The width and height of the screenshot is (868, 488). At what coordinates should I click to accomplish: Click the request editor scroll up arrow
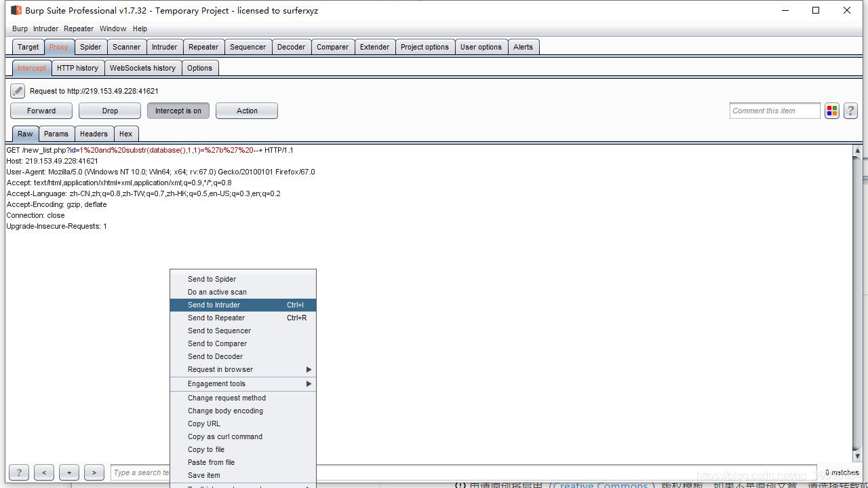point(857,151)
